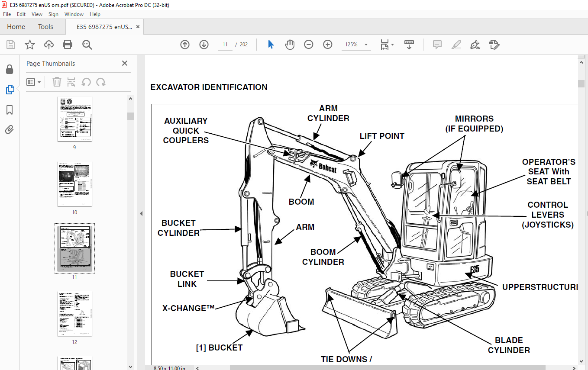Click the upload to cloud icon
The height and width of the screenshot is (370, 588).
[x=49, y=45]
